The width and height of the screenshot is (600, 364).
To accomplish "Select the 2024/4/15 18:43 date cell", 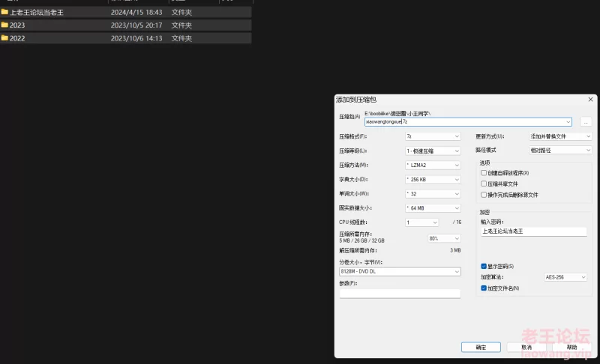I will (136, 12).
